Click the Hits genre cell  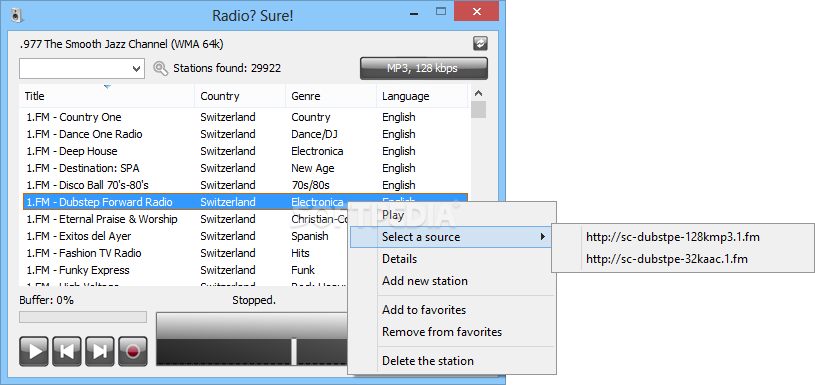[x=300, y=253]
